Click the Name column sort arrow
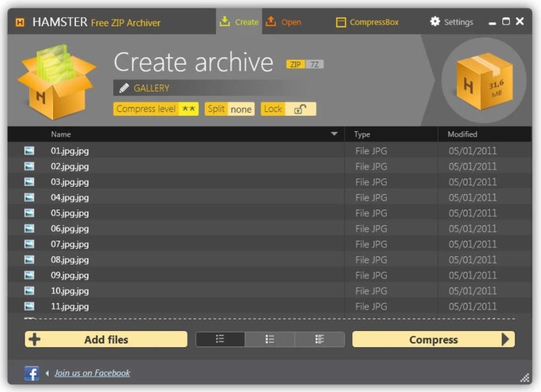 coord(334,134)
